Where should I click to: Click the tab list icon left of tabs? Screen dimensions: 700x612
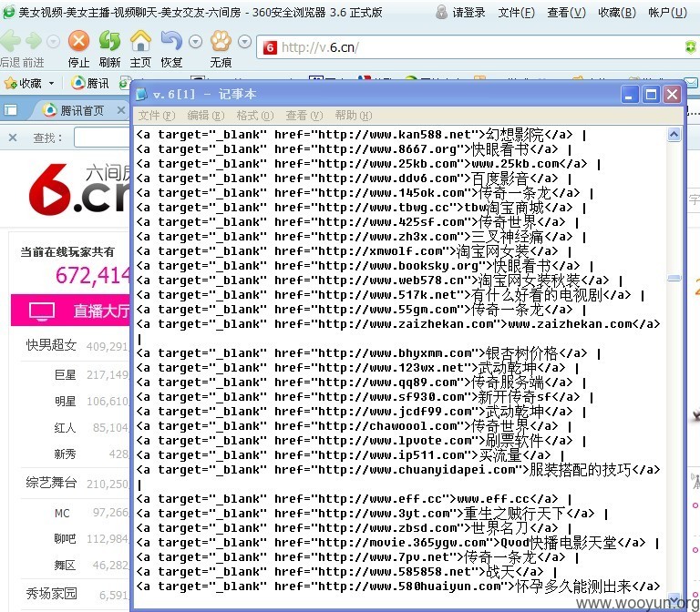pos(10,110)
